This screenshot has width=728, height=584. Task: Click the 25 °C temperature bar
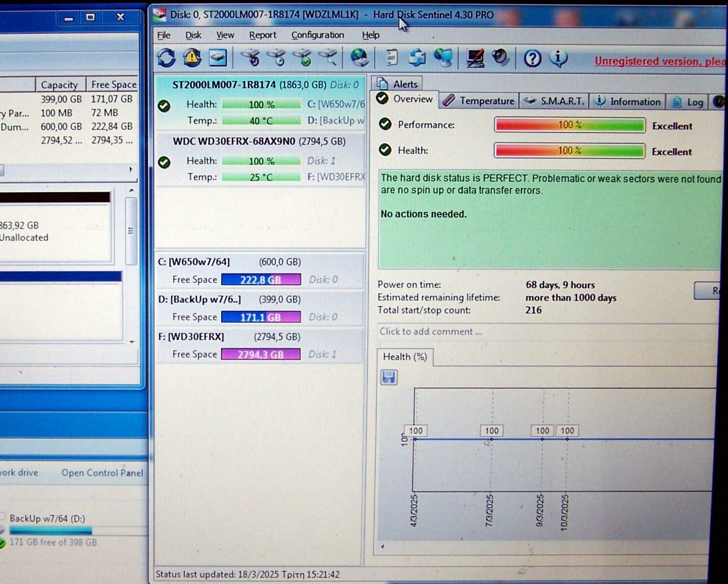pyautogui.click(x=261, y=177)
